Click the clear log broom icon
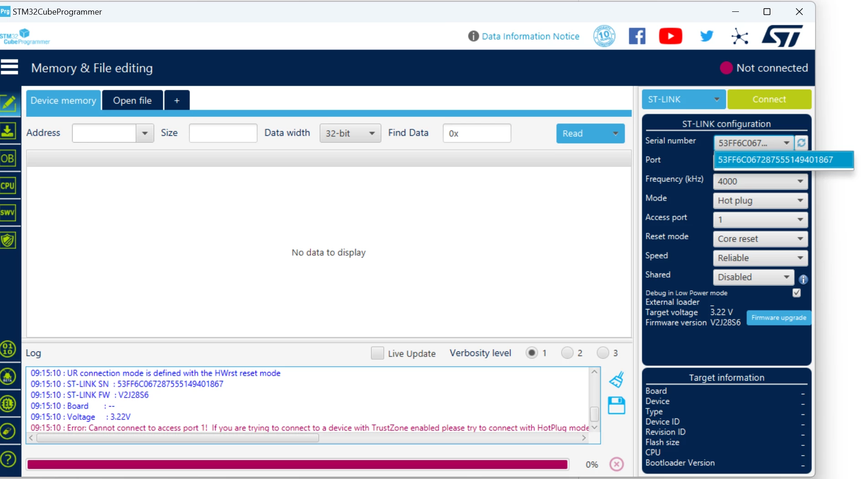The height and width of the screenshot is (479, 868). (616, 379)
